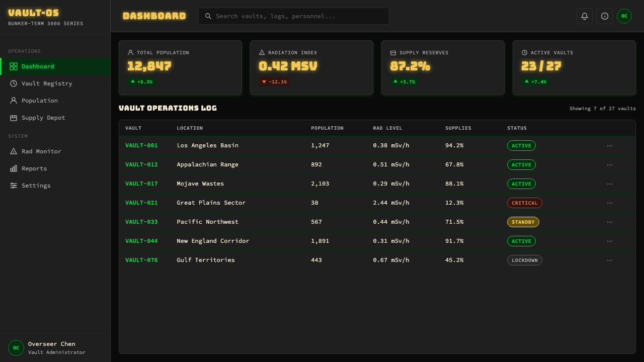The image size is (644, 362).
Task: Click the Location column header
Action: tap(190, 128)
